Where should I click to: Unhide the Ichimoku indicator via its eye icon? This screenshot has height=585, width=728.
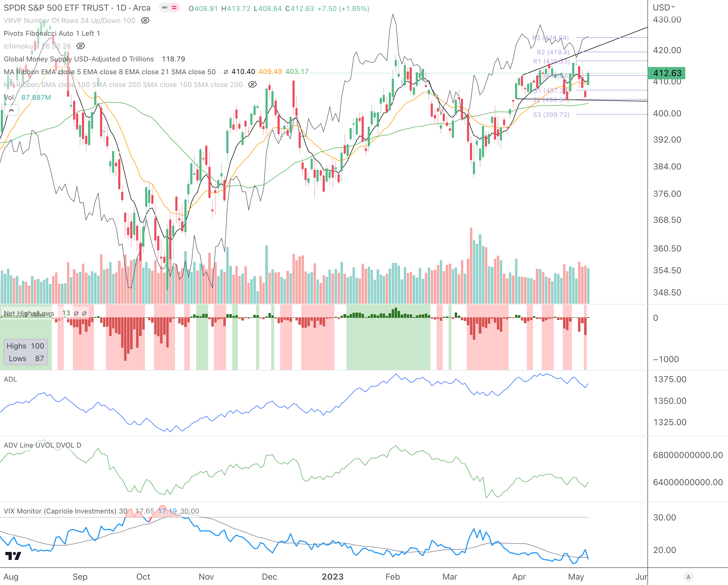click(x=81, y=46)
